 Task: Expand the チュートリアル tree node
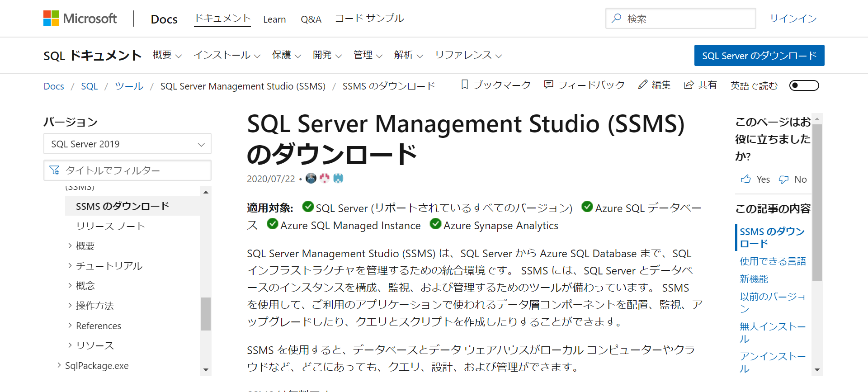pyautogui.click(x=70, y=265)
